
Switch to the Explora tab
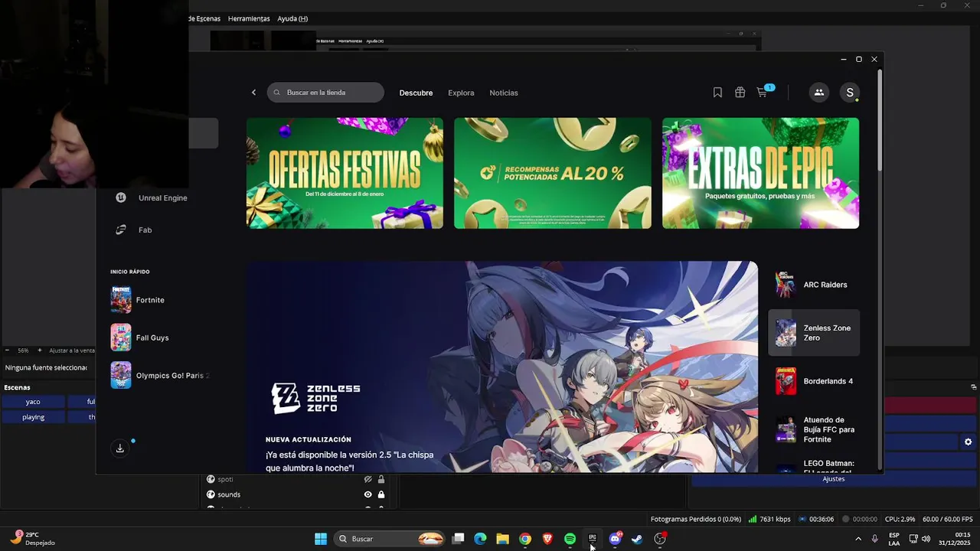pos(461,93)
